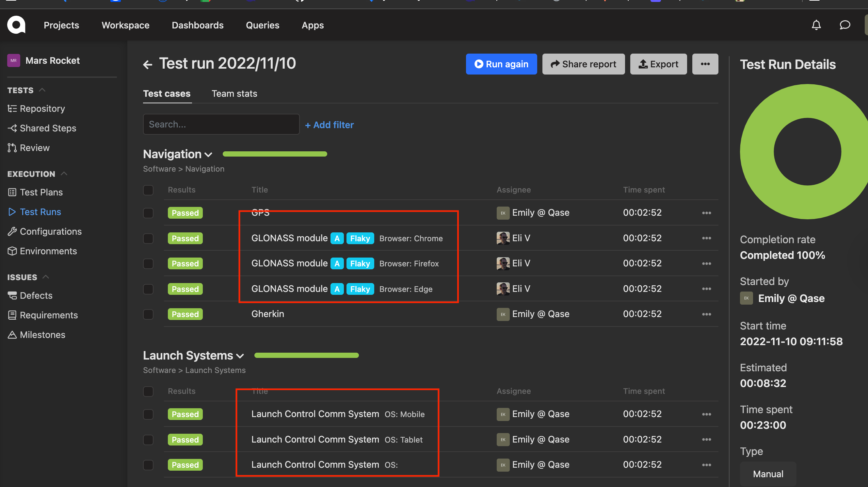Open Requirements in sidebar
868x487 pixels.
(43, 315)
